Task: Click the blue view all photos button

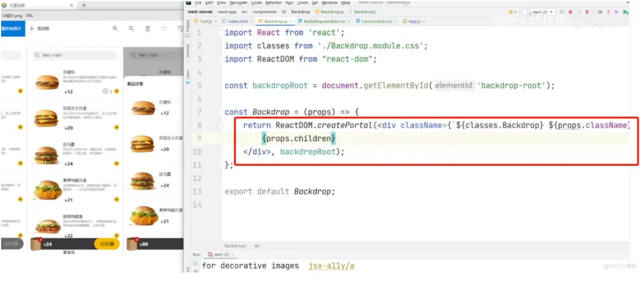Action: (x=13, y=28)
